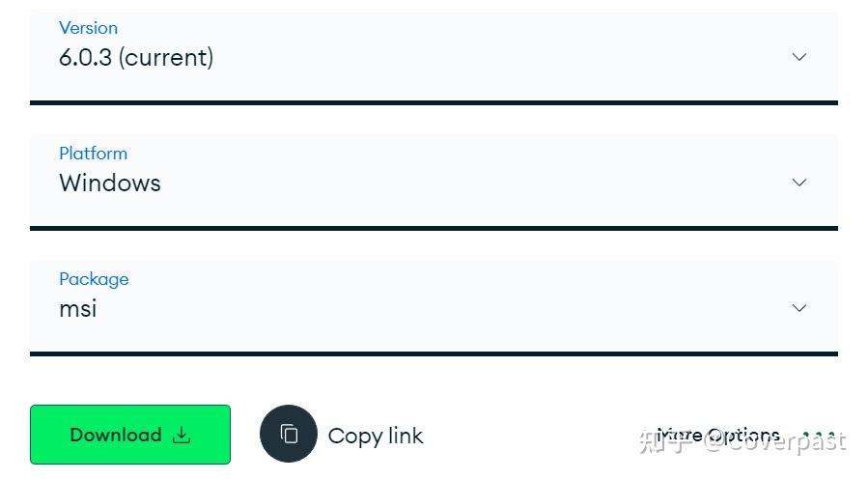Click the blue Version field label

[88, 28]
